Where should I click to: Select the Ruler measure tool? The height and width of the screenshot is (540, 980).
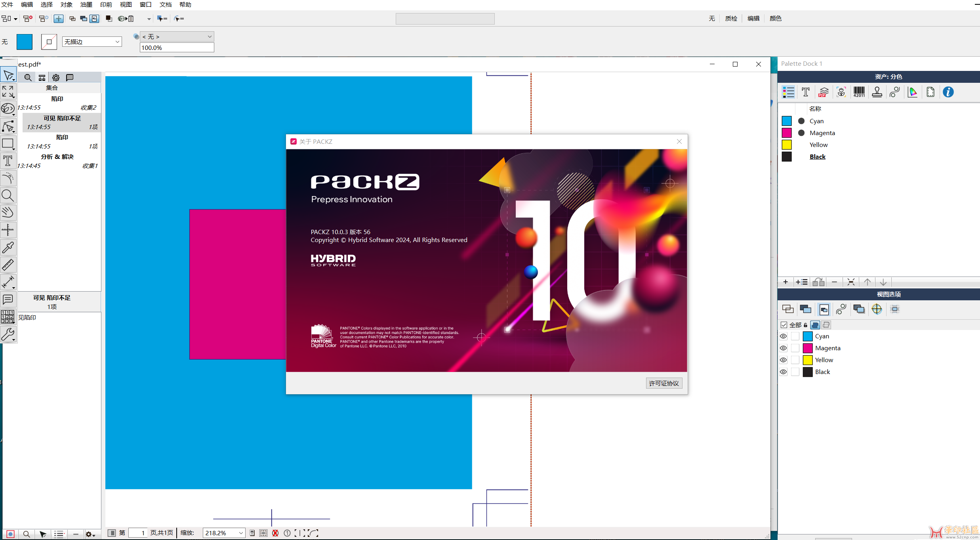[8, 265]
